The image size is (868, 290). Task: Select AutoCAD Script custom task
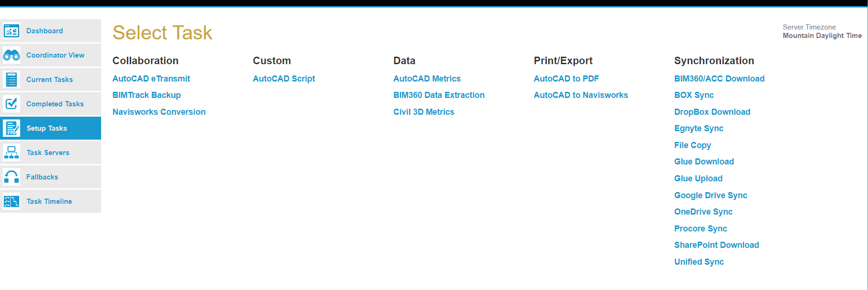(284, 79)
